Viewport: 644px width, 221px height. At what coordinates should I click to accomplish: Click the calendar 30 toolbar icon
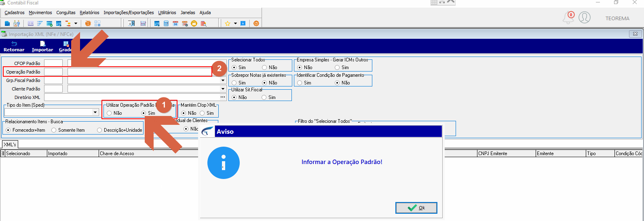[175, 23]
